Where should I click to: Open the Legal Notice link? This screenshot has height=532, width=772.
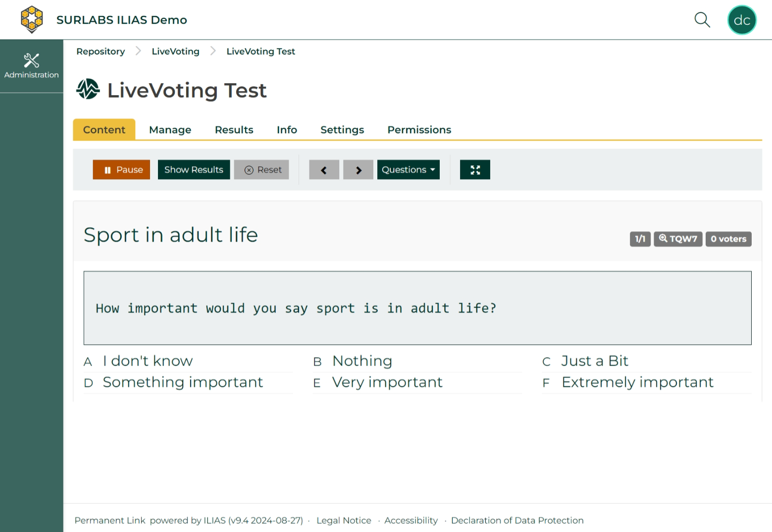pos(344,521)
